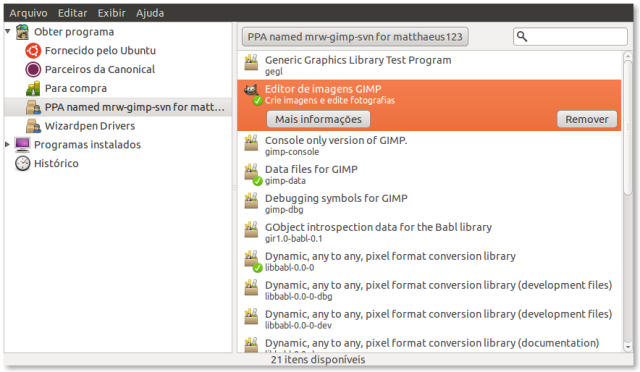Expand the Programas instalados section
The width and height of the screenshot is (640, 372).
tap(8, 144)
